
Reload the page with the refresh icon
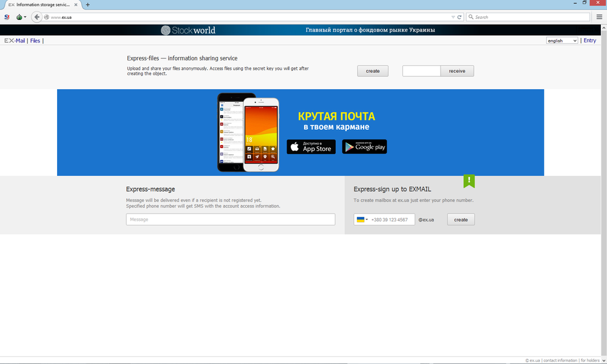click(459, 17)
